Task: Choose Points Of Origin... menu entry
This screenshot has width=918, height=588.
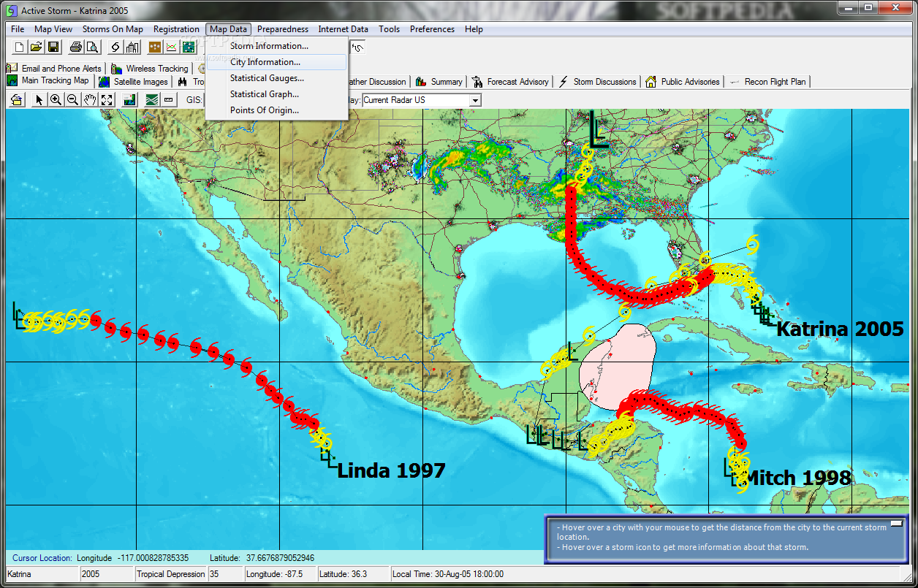Action: tap(277, 110)
